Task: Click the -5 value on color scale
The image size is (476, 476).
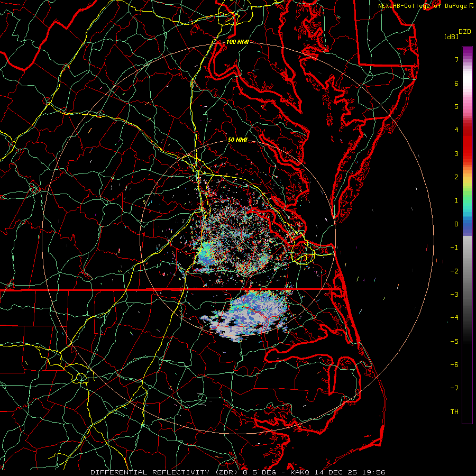Action: tap(454, 341)
